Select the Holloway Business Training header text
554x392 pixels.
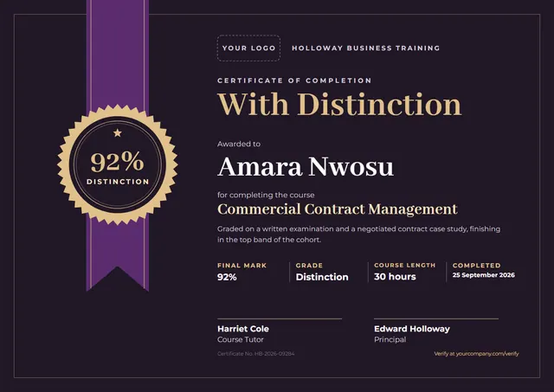click(x=365, y=48)
